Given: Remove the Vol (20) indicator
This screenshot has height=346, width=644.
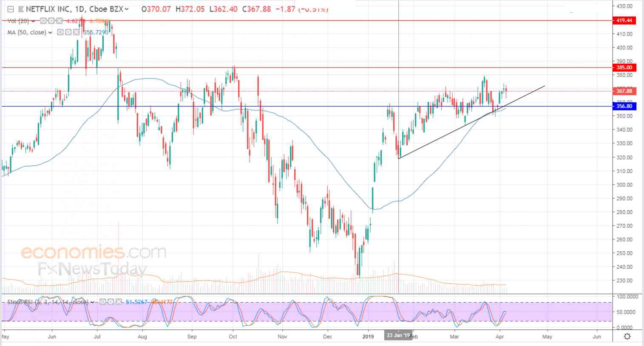Looking at the screenshot, I should coord(58,21).
